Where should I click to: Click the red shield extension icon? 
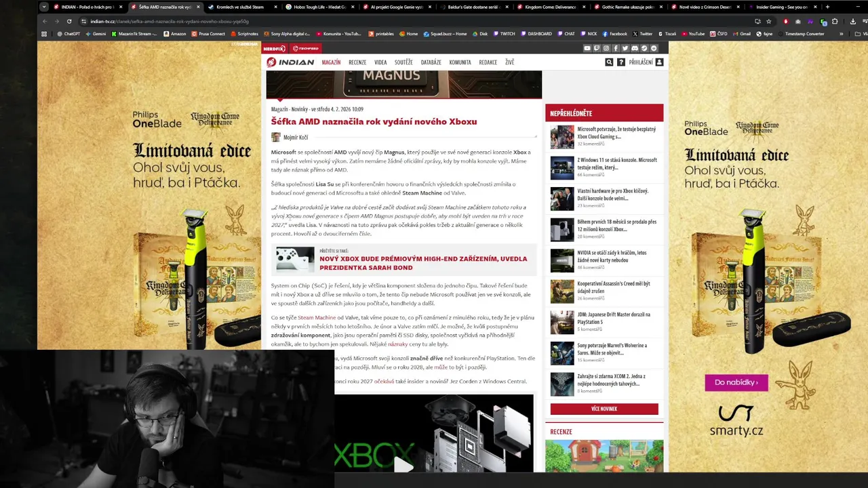[x=786, y=21]
